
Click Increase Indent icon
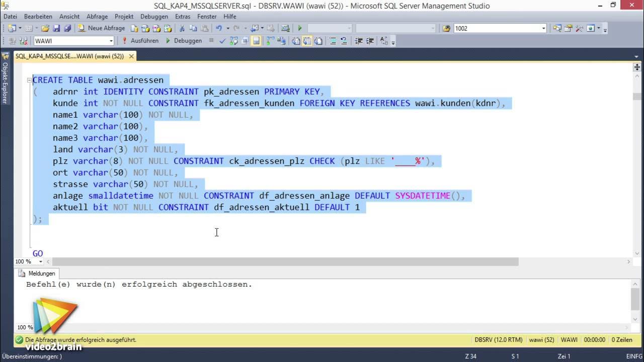pos(370,41)
